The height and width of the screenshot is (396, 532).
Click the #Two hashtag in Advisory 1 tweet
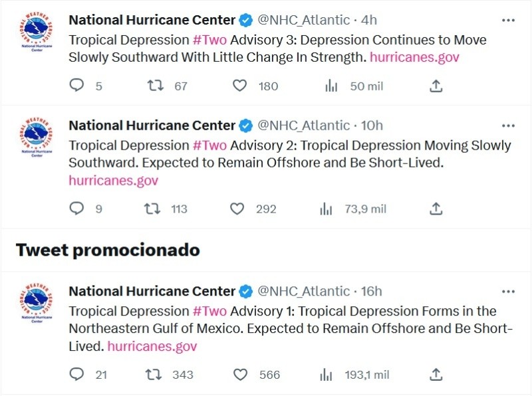click(209, 311)
